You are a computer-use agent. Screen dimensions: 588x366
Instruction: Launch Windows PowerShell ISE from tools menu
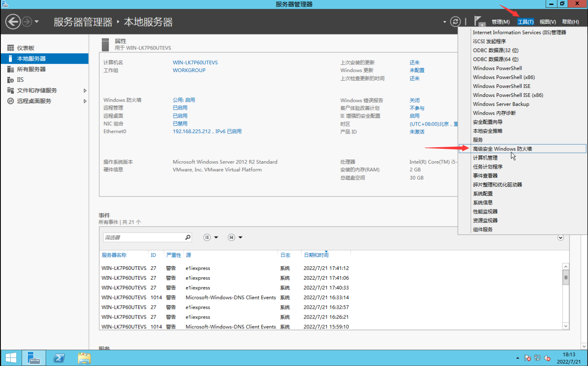coord(522,86)
